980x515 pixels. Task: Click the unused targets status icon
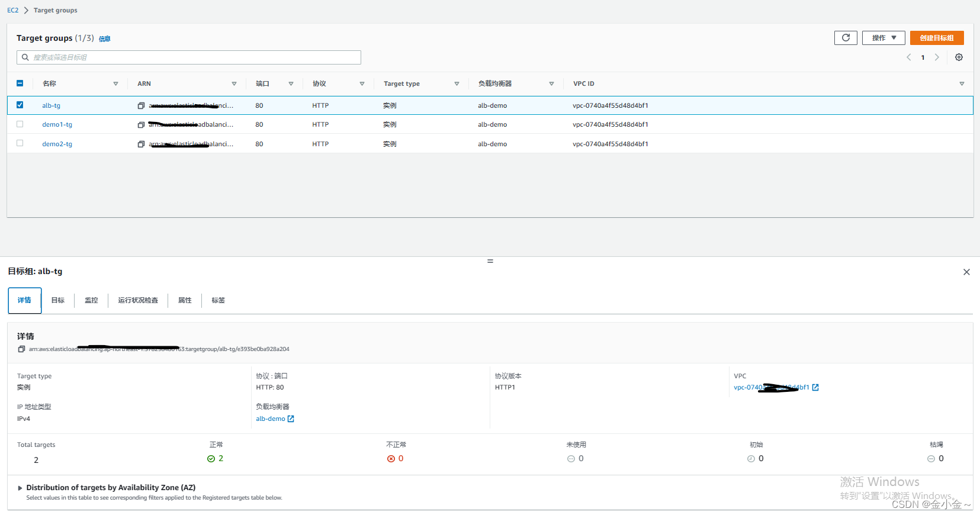(571, 459)
